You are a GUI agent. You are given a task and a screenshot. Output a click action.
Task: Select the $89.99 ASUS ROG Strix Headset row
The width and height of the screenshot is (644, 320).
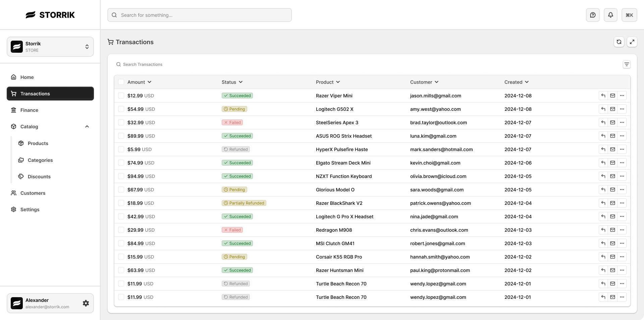point(121,136)
